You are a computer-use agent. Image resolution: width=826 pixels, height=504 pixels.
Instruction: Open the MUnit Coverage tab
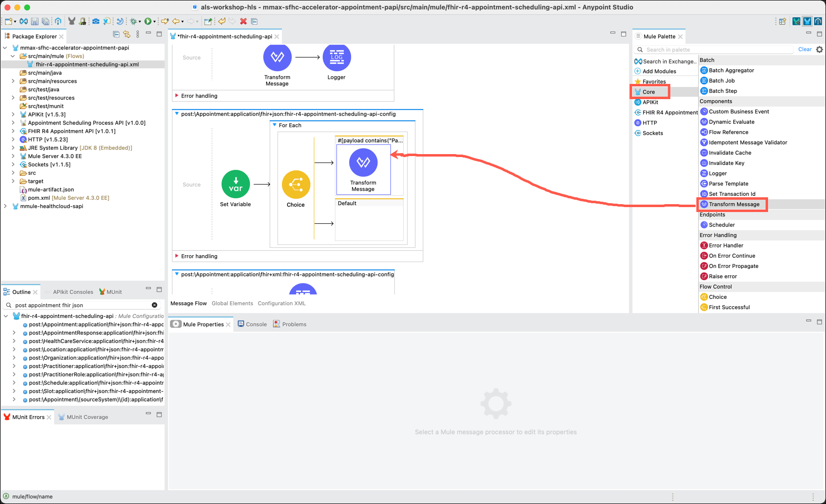pyautogui.click(x=83, y=417)
